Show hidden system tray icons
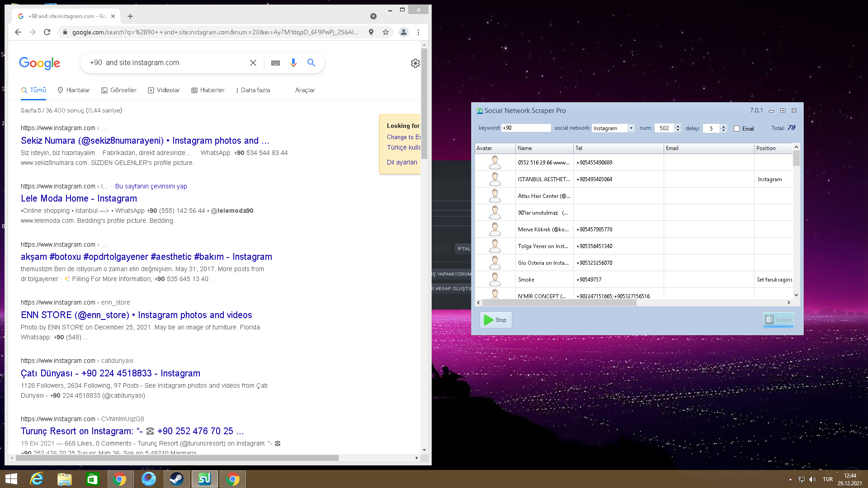The image size is (868, 488). tap(790, 479)
